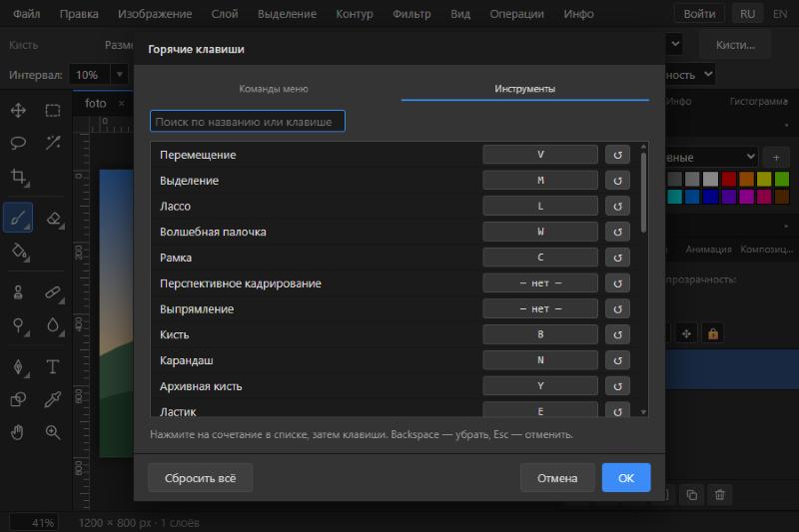Open the Интервал percentage dropdown arrow

tap(119, 75)
